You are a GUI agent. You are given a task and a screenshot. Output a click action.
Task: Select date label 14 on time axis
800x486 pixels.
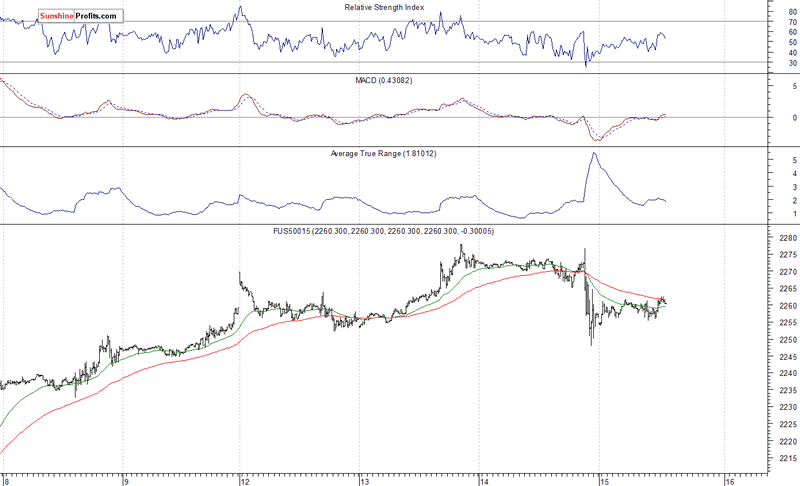(x=481, y=479)
